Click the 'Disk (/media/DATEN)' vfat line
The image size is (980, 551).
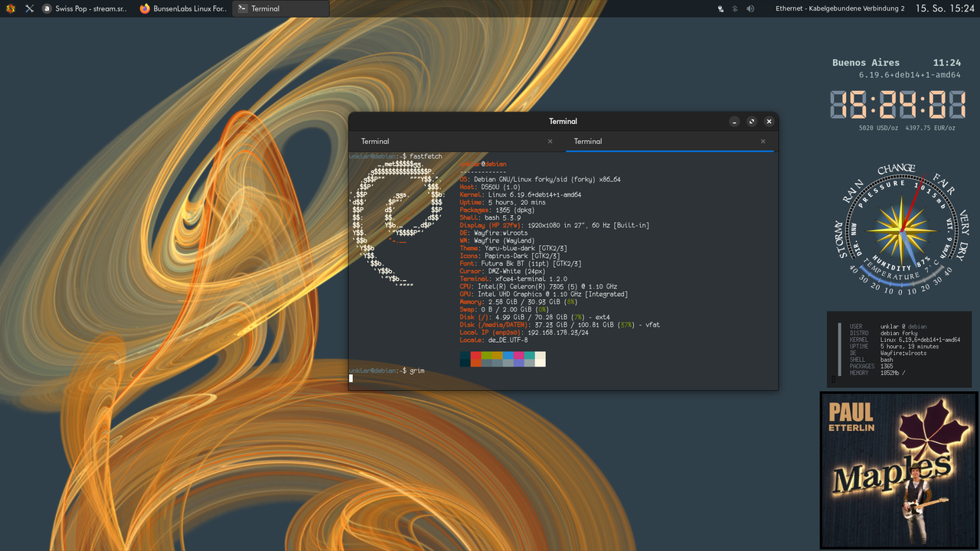tap(560, 324)
